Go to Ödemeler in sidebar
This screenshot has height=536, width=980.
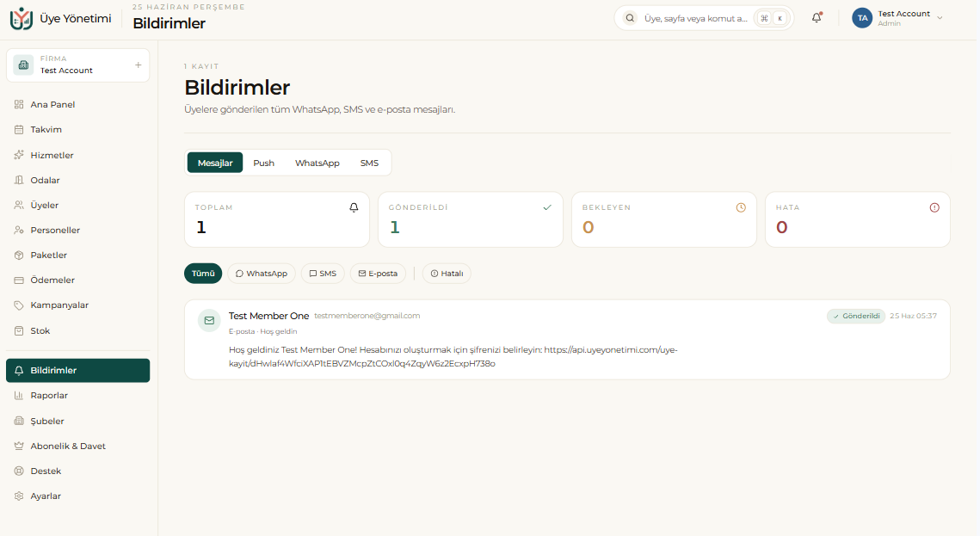coord(78,280)
